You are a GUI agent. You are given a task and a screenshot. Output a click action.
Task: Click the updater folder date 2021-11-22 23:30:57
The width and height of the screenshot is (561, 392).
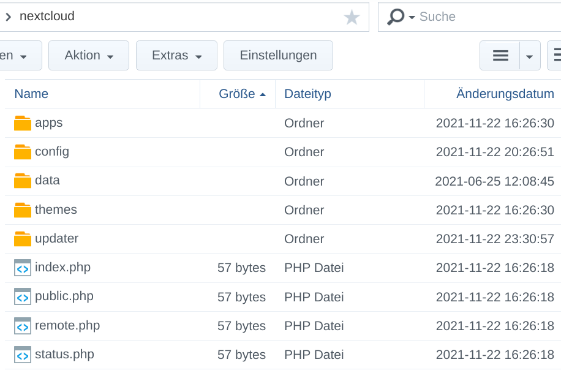click(x=495, y=239)
